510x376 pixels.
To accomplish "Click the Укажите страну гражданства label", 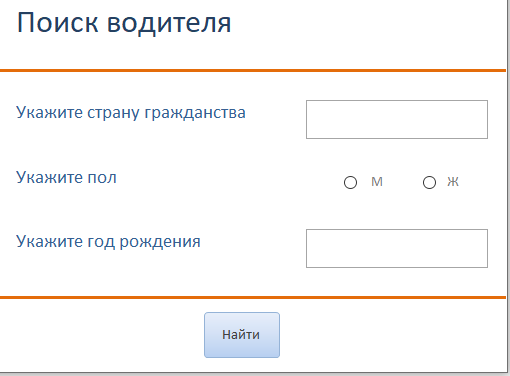I will 131,113.
